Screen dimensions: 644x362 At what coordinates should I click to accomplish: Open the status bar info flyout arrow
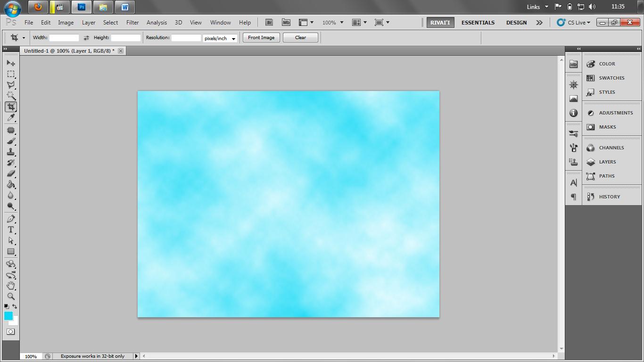tap(136, 356)
